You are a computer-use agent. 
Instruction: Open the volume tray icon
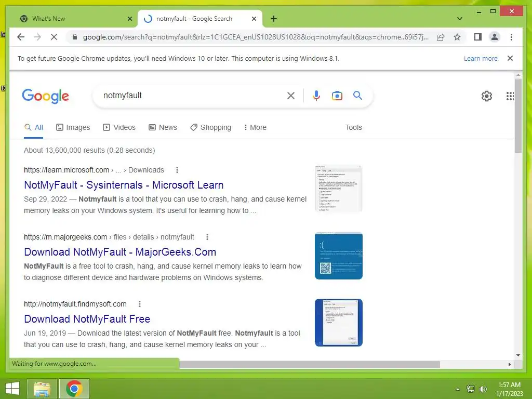[x=483, y=389]
